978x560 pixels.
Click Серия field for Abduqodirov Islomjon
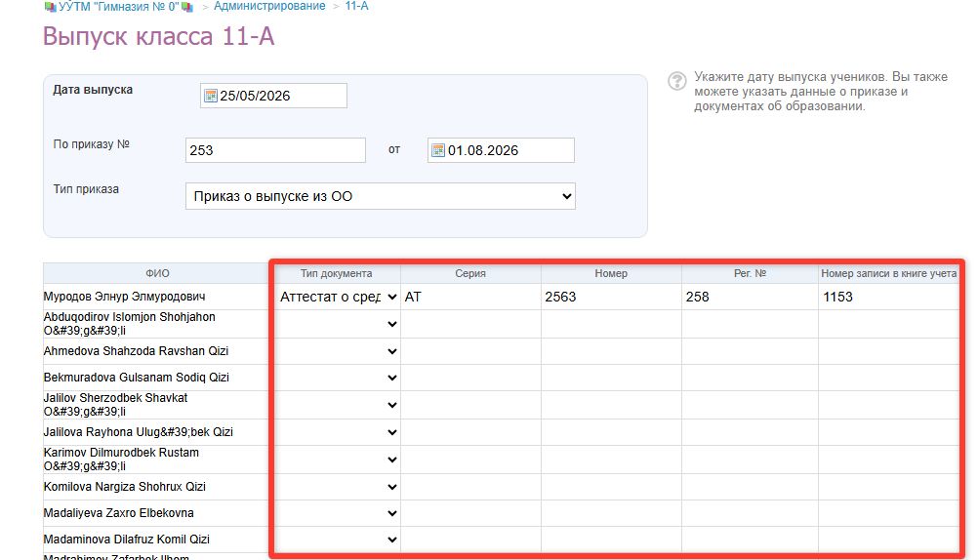tap(470, 324)
